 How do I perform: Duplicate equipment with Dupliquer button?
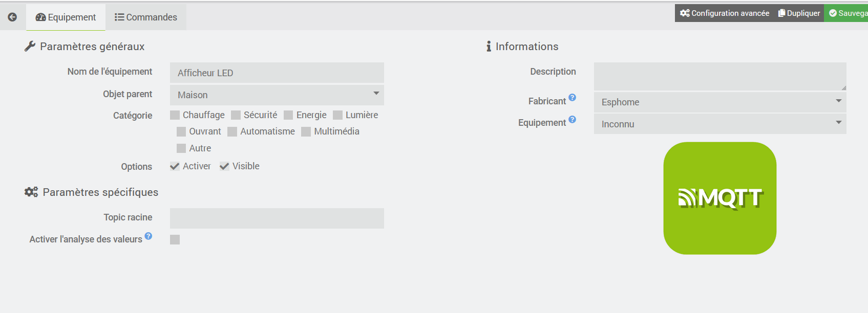pyautogui.click(x=799, y=13)
